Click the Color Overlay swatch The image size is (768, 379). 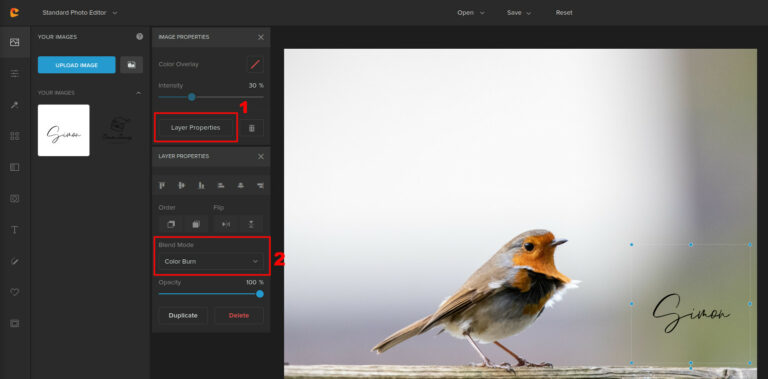[255, 64]
